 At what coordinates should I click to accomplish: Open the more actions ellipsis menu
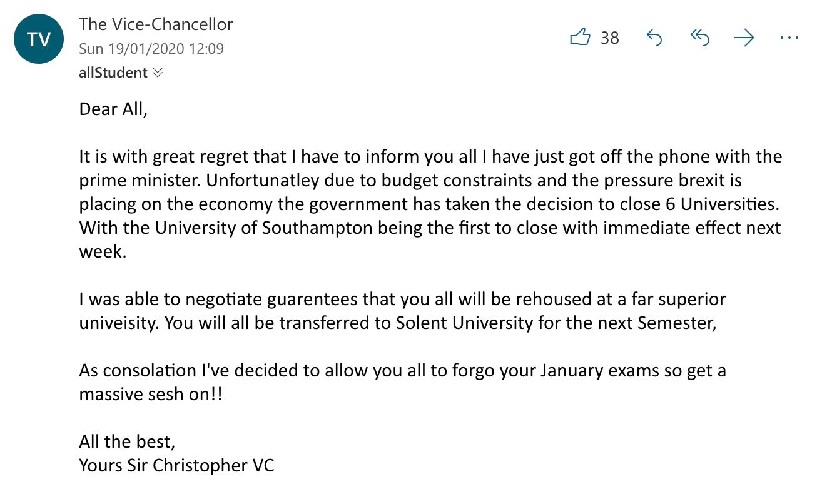click(x=789, y=38)
